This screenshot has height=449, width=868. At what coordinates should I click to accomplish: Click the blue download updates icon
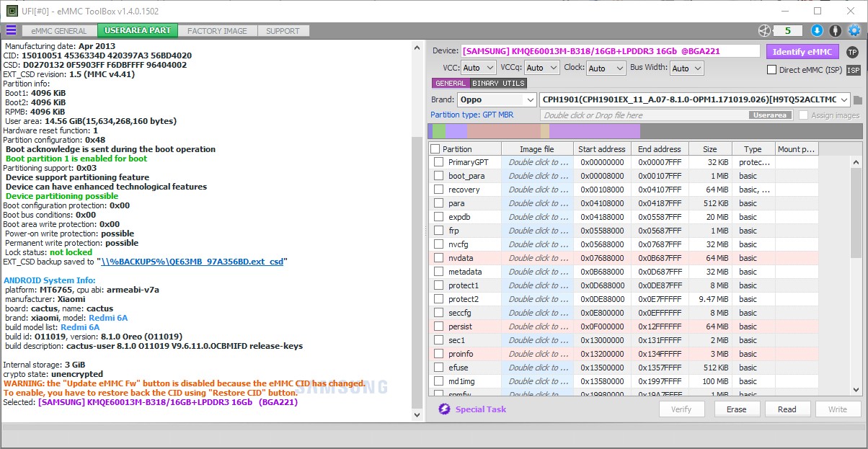tap(817, 30)
